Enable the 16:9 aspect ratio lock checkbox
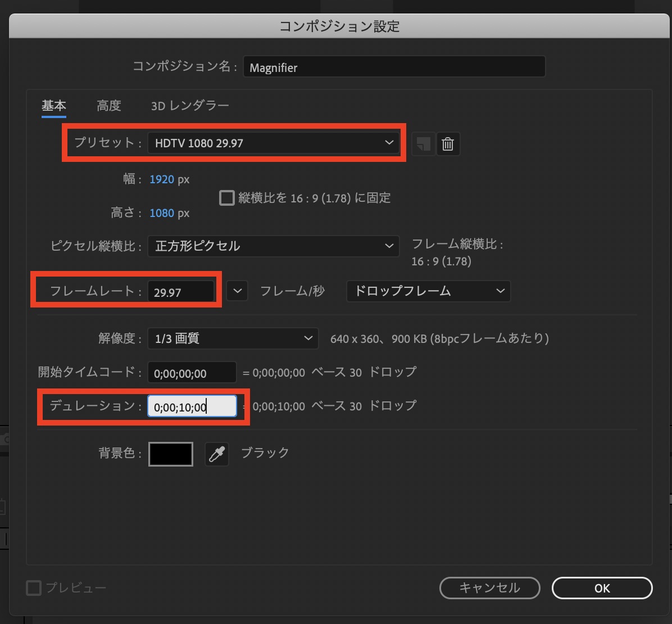 227,197
